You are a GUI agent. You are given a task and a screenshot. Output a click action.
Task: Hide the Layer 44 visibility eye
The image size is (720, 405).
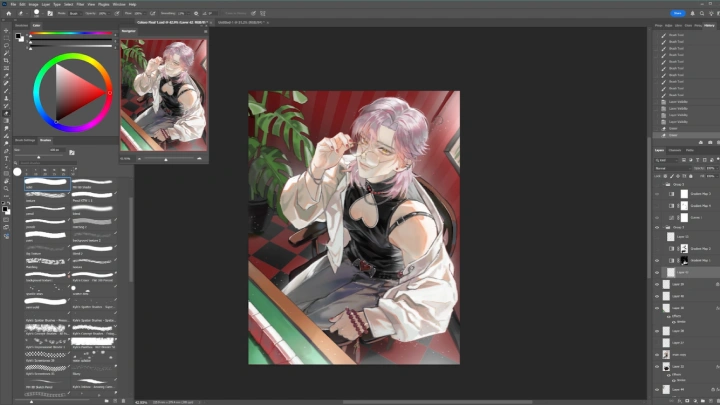tap(657, 389)
